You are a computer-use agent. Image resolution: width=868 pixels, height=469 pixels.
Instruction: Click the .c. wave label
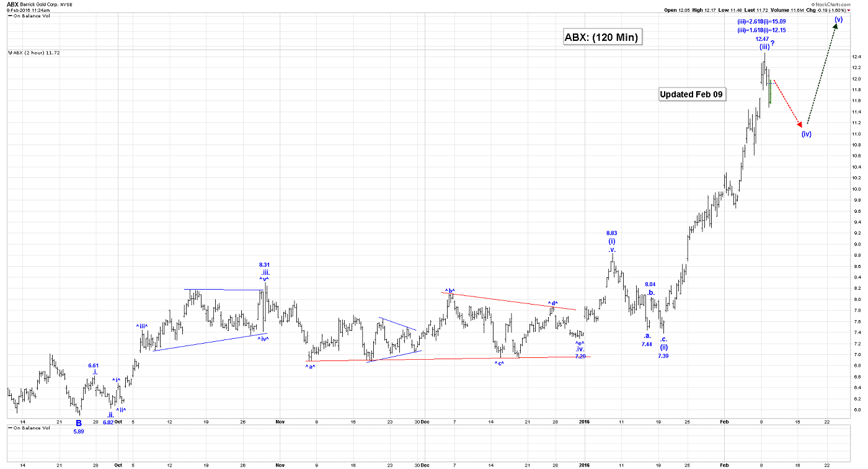point(663,339)
